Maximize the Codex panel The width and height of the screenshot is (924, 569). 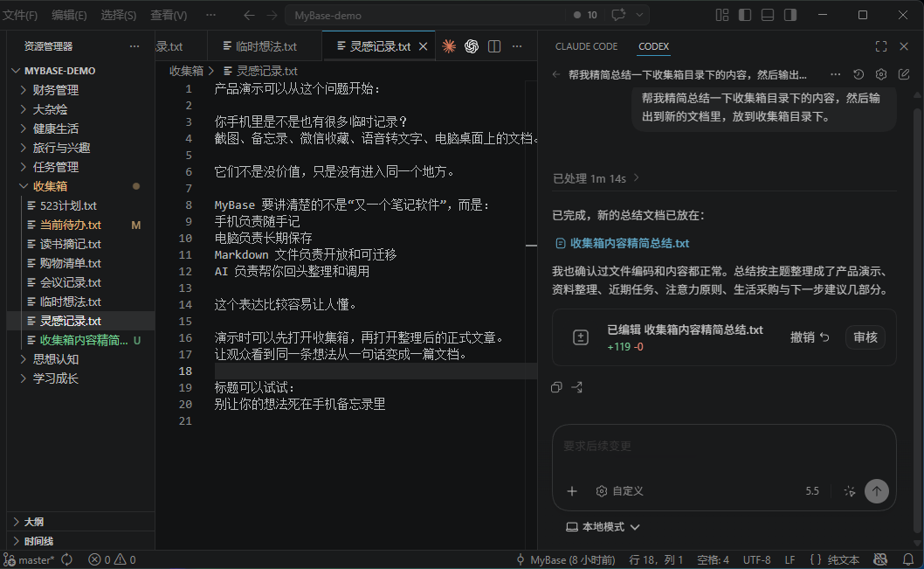881,46
